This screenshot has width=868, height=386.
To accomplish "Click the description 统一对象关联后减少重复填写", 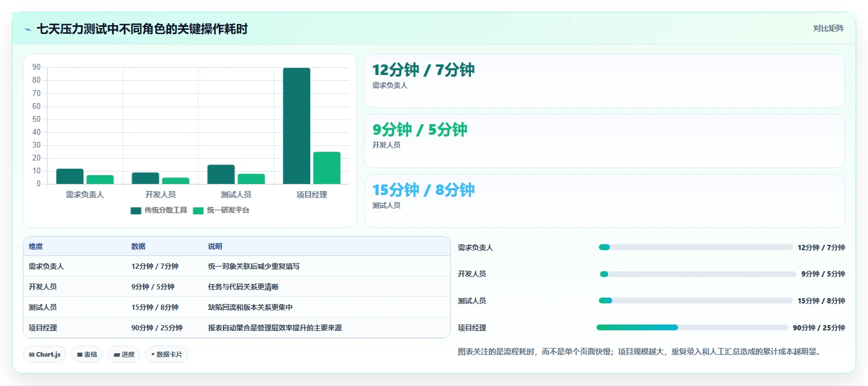I will tap(254, 267).
